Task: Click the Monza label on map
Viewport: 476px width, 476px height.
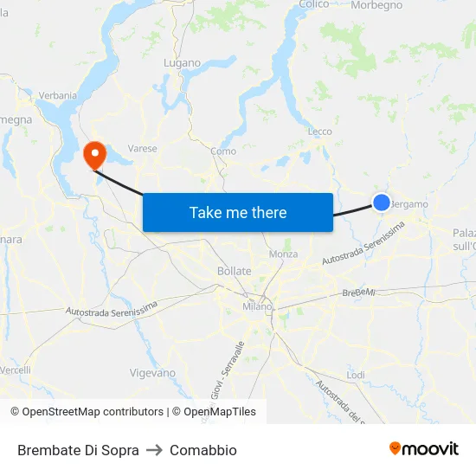Action: pos(283,254)
